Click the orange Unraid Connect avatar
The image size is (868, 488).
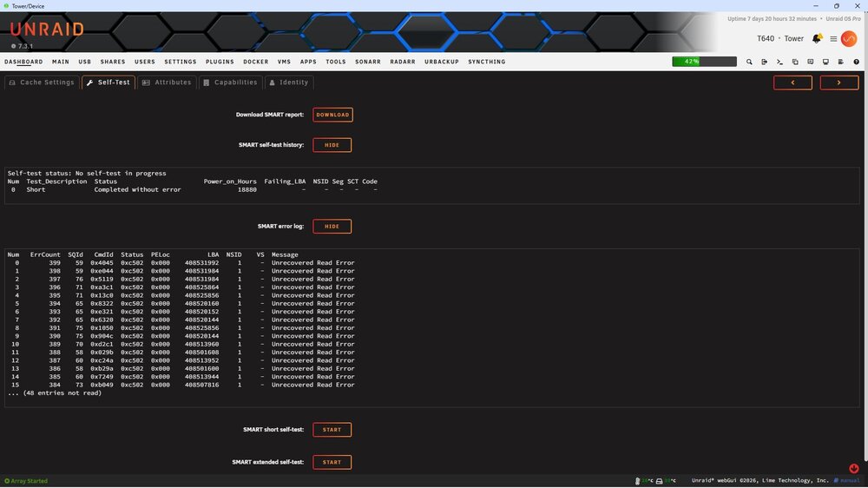click(x=849, y=39)
